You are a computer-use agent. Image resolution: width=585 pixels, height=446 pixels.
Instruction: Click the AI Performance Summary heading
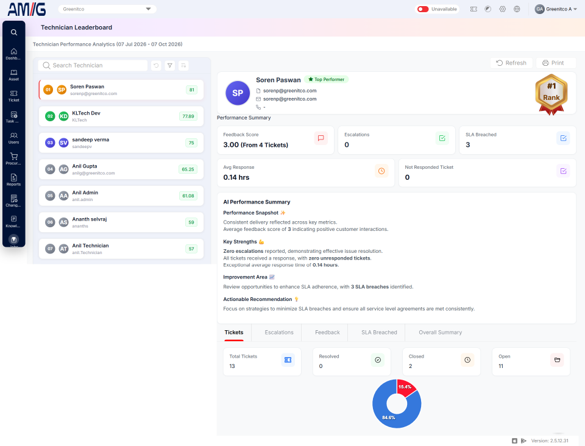tap(257, 202)
